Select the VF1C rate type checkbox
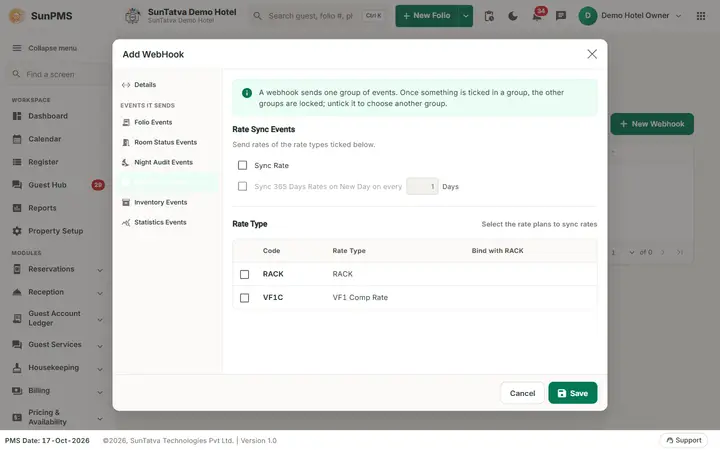The width and height of the screenshot is (720, 450). tap(244, 298)
